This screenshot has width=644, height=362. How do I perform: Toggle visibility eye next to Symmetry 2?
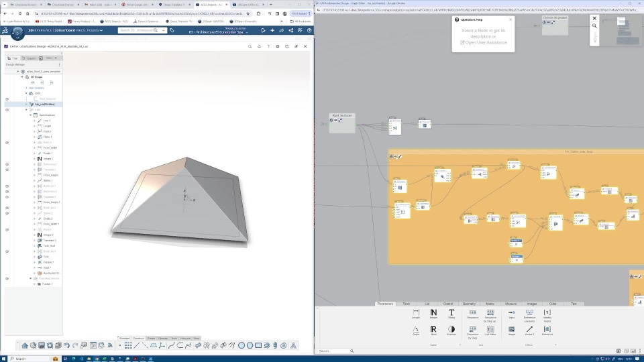tap(7, 191)
